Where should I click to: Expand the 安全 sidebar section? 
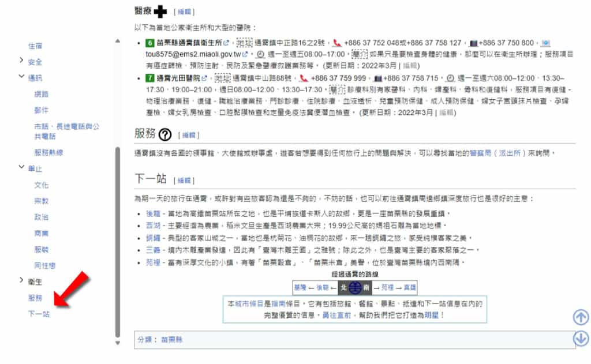click(21, 61)
